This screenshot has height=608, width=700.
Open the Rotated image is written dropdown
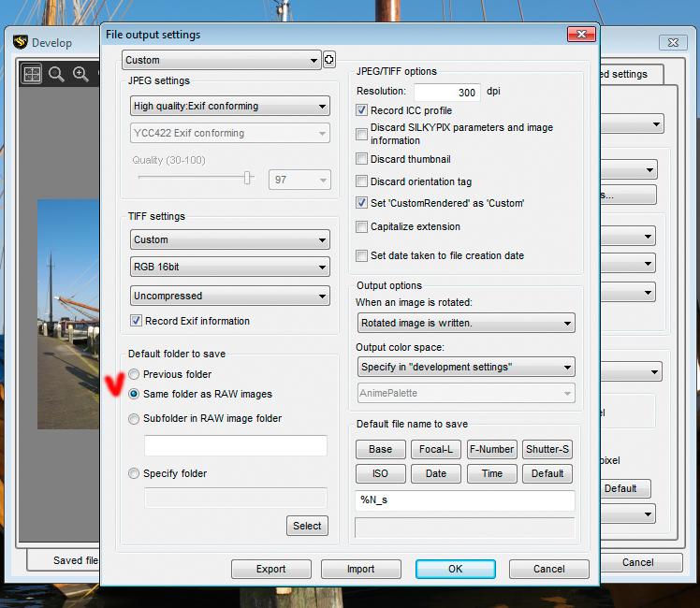tap(466, 323)
